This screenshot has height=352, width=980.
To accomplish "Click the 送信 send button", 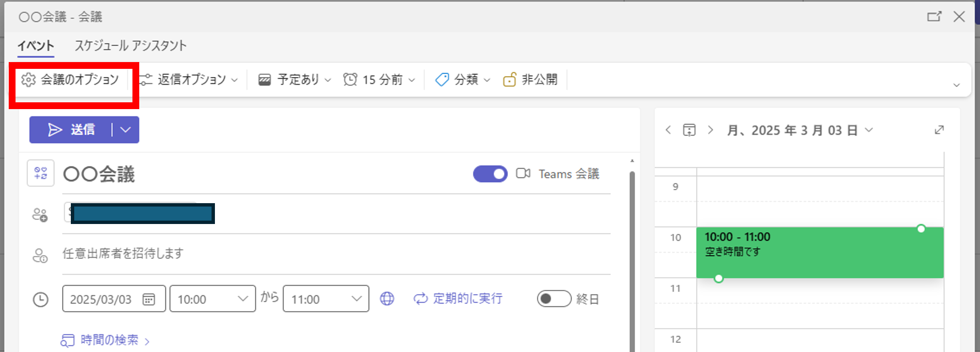I will click(x=71, y=130).
